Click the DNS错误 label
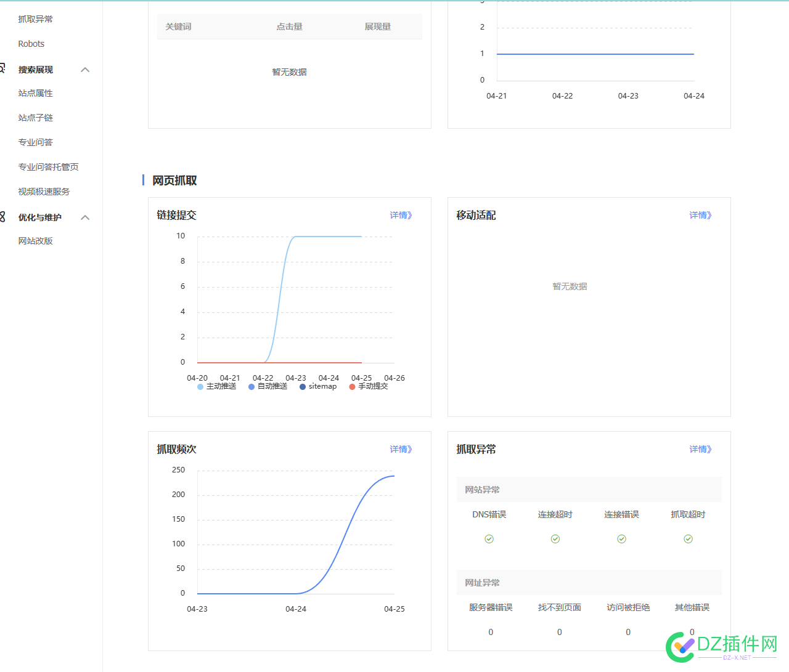This screenshot has width=789, height=672. (489, 514)
